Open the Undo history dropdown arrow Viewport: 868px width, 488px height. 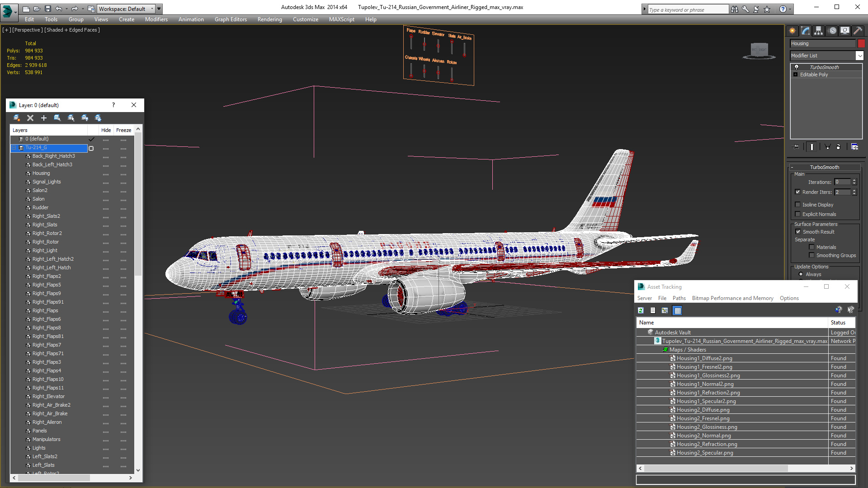click(66, 9)
